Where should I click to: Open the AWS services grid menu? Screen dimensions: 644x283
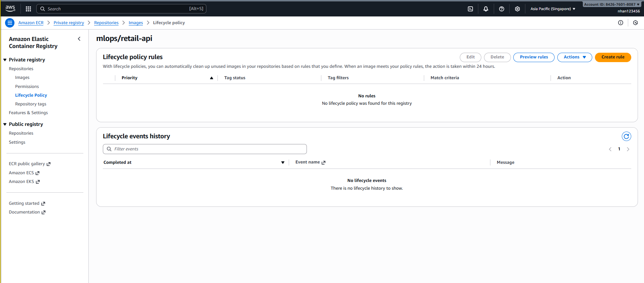point(28,9)
